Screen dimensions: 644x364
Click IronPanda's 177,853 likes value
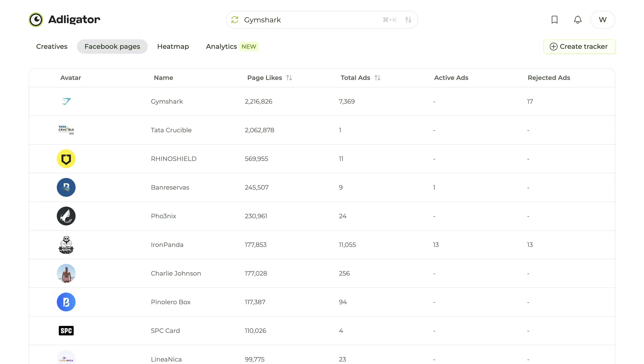(x=256, y=245)
